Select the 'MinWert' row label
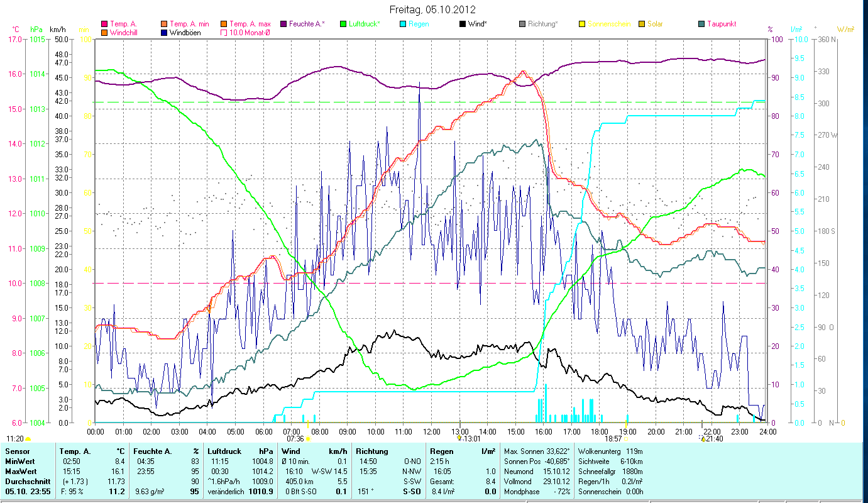 pyautogui.click(x=19, y=462)
